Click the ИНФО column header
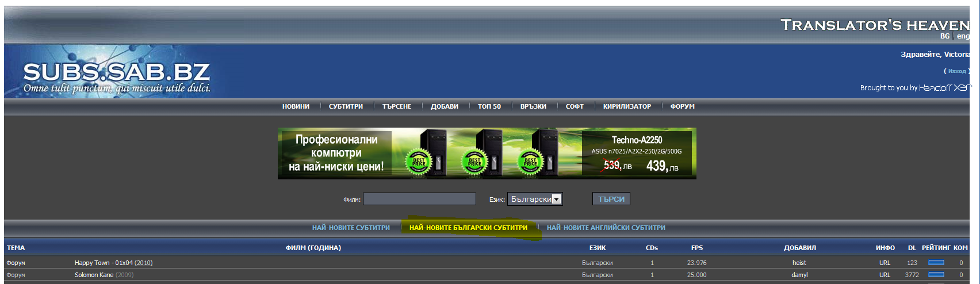 (885, 248)
